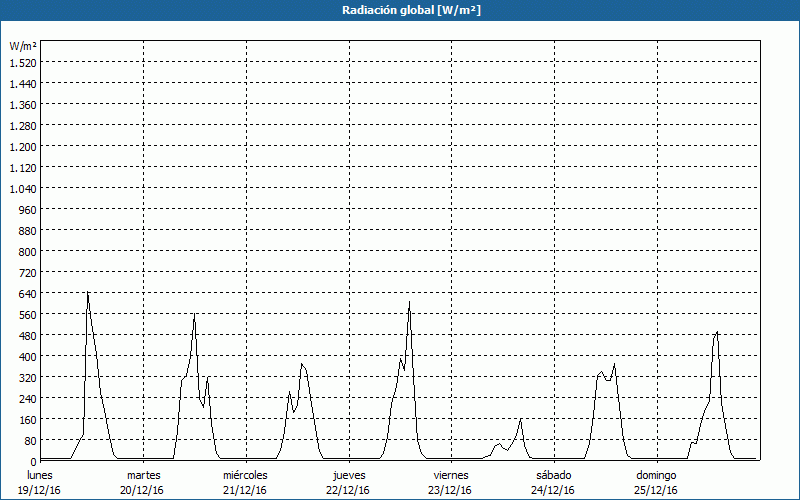
Task: Click Sunday's radiation peak near 480 W/m²
Action: pyautogui.click(x=717, y=332)
